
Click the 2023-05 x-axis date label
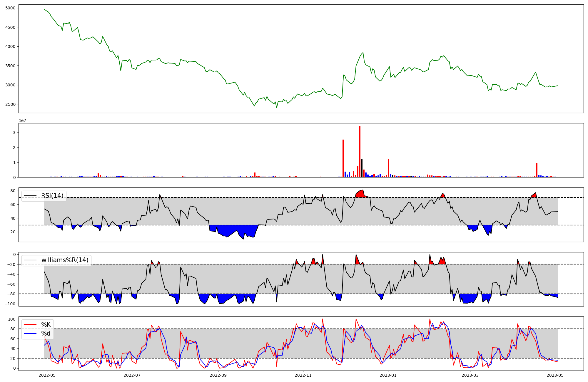click(555, 375)
